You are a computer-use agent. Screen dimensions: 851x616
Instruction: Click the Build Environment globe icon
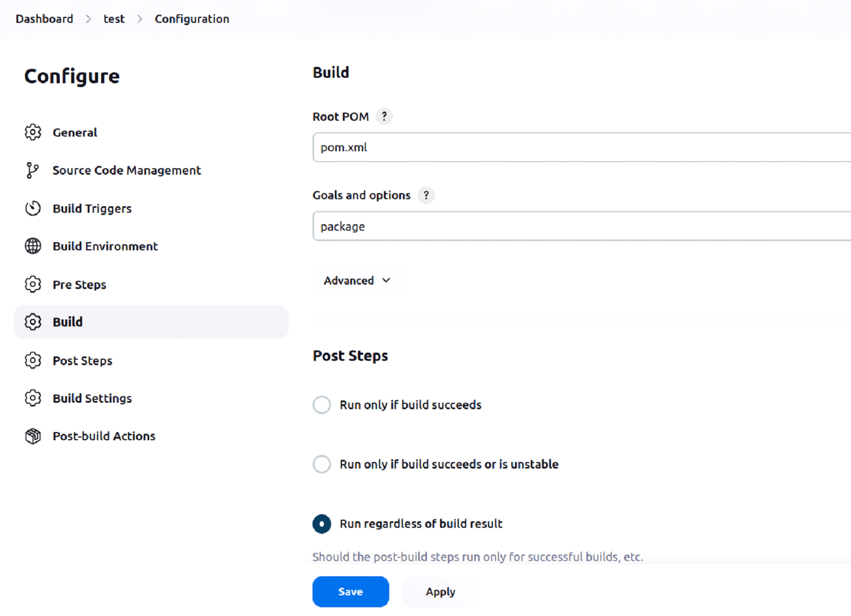click(x=33, y=246)
